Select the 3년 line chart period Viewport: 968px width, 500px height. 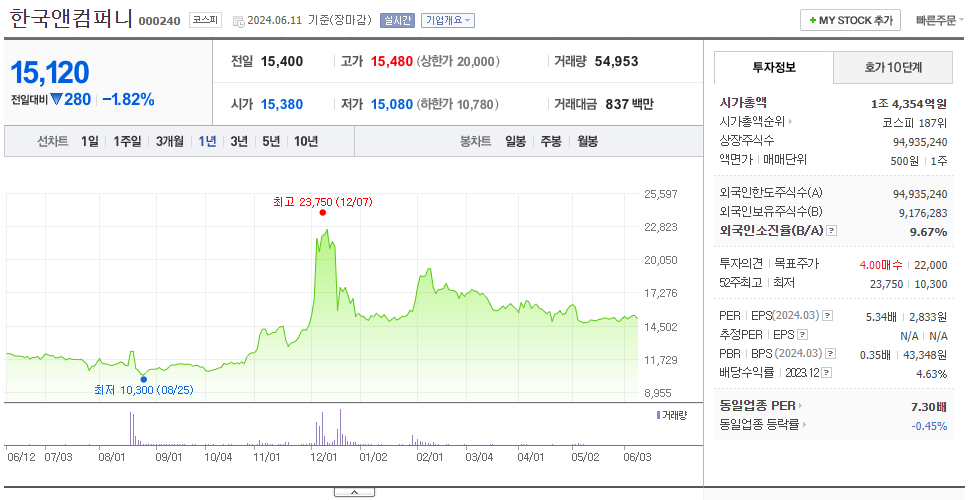pos(239,141)
